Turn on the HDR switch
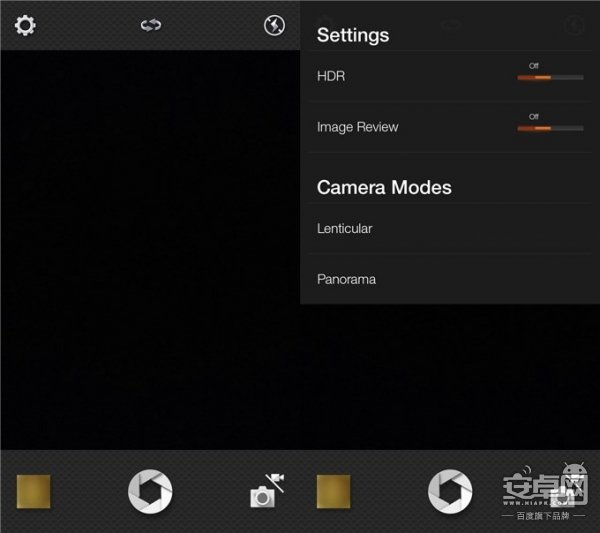The height and width of the screenshot is (533, 600). (550, 76)
